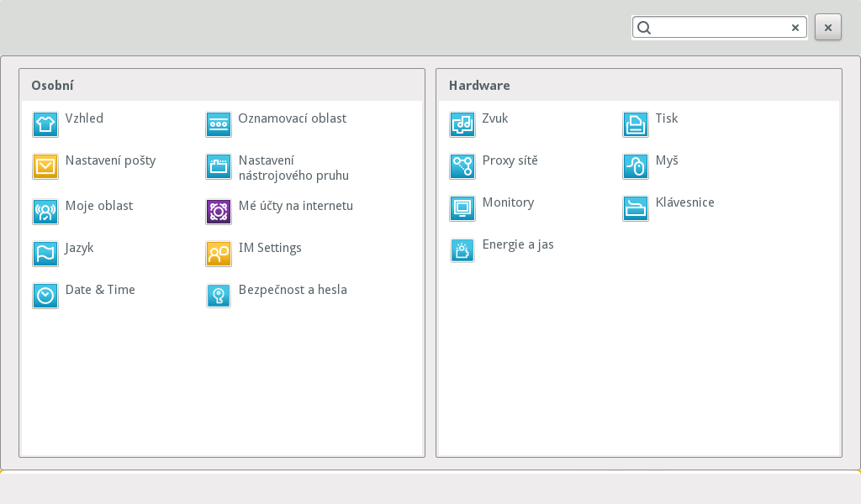Click the Nastavení pošty mail icon

(x=45, y=166)
